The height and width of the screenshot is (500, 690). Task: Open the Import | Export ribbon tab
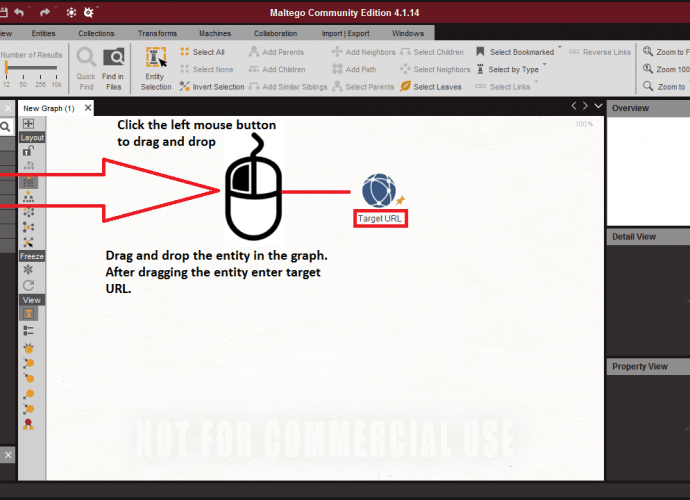tap(345, 33)
